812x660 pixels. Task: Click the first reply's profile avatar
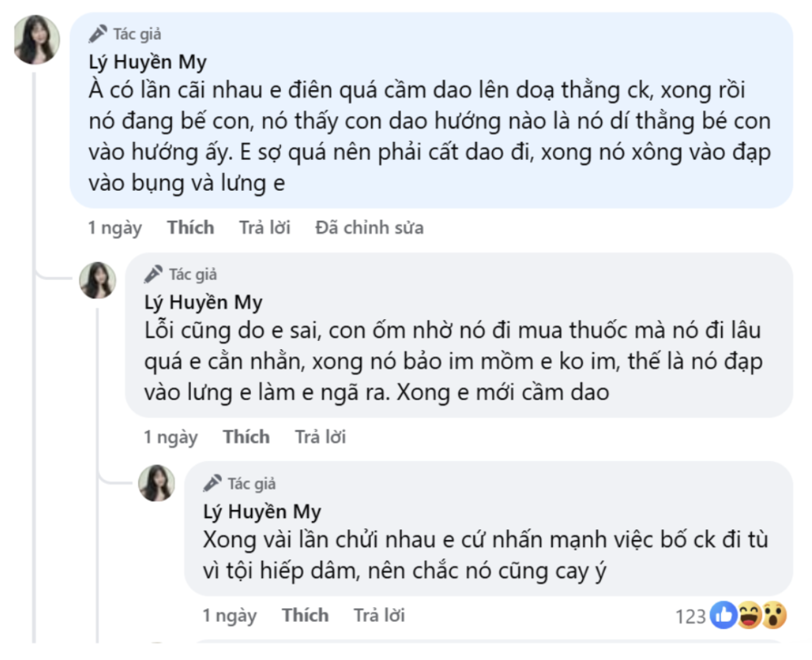tap(97, 280)
